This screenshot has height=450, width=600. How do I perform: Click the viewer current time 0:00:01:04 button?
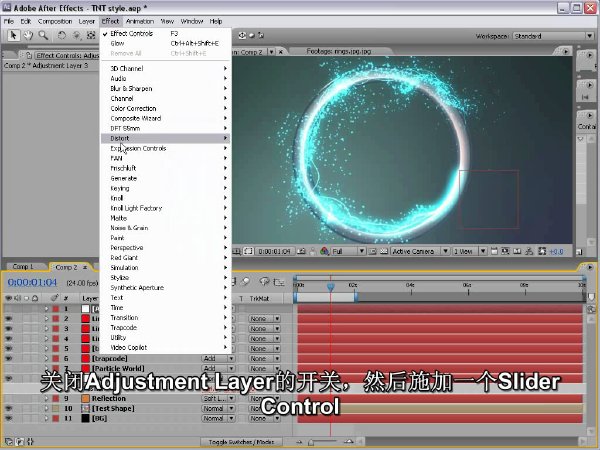[274, 251]
